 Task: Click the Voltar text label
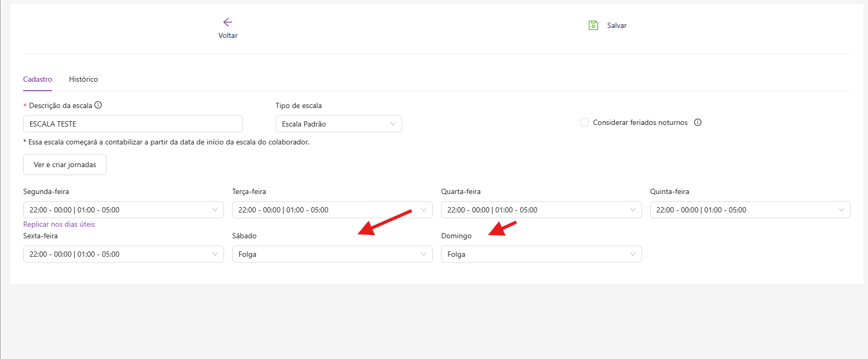coord(228,35)
